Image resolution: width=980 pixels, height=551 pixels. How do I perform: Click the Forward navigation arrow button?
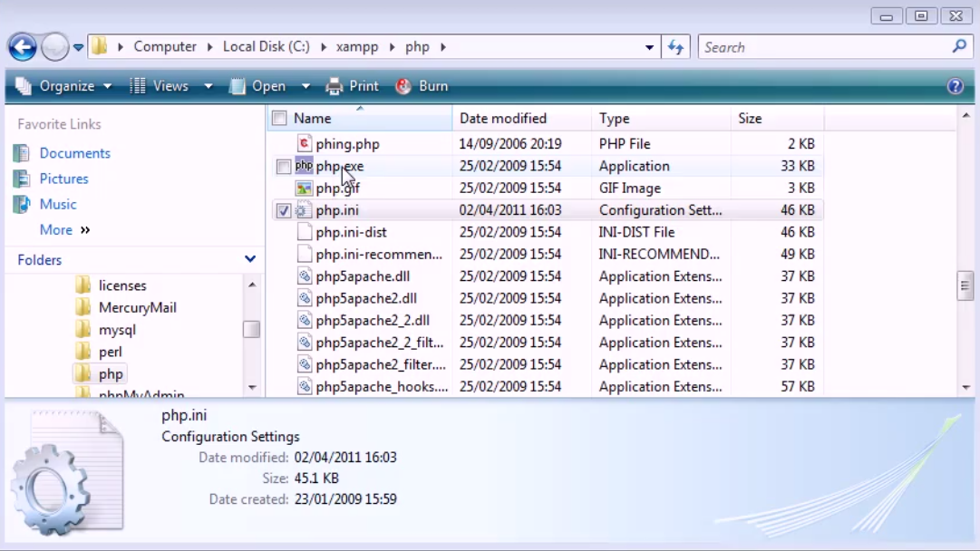55,47
